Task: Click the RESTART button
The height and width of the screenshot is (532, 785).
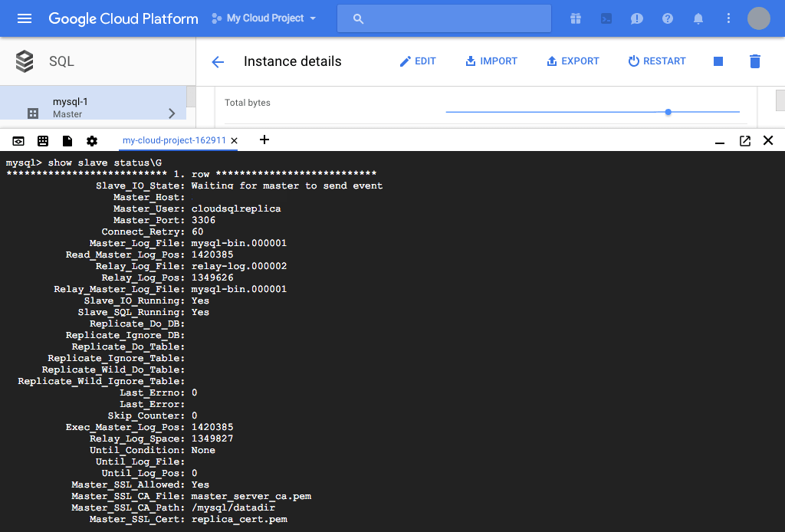Action: point(657,61)
